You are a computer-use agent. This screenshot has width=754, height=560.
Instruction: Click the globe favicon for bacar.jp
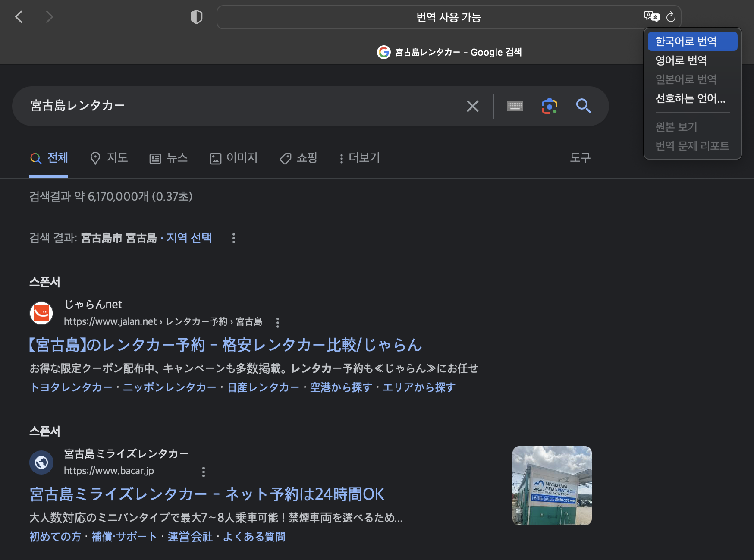click(x=41, y=462)
